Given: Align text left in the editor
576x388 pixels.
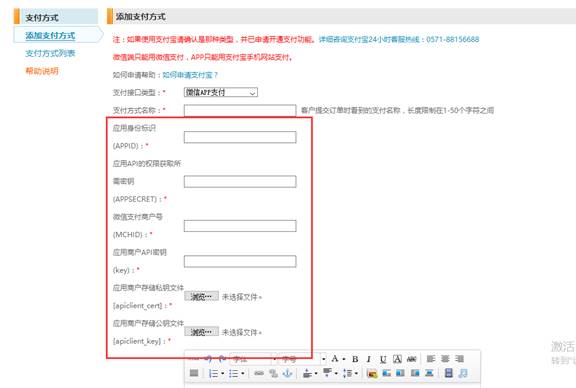Looking at the screenshot, I should point(430,359).
